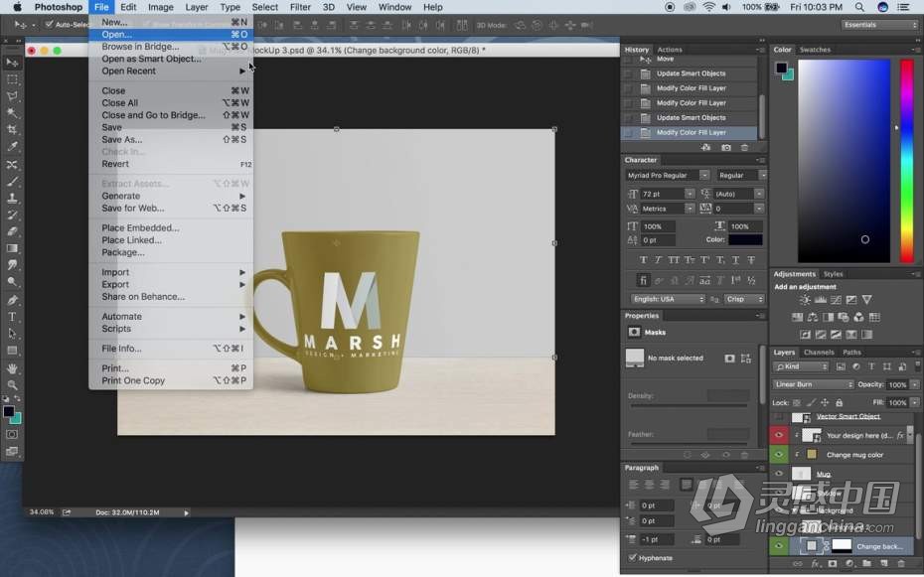
Task: Choose Share on Behance... from File menu
Action: pos(171,297)
